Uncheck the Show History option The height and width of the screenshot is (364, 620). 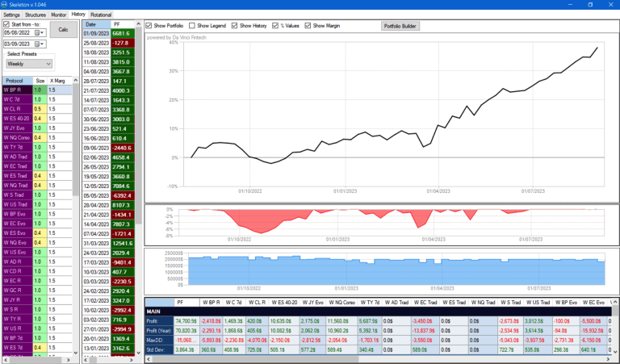[x=235, y=26]
